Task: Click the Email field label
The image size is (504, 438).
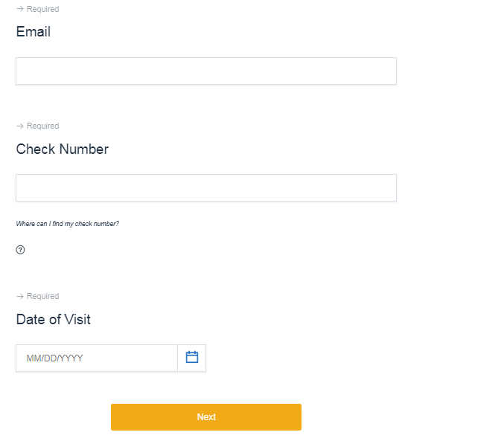Action: pyautogui.click(x=34, y=32)
